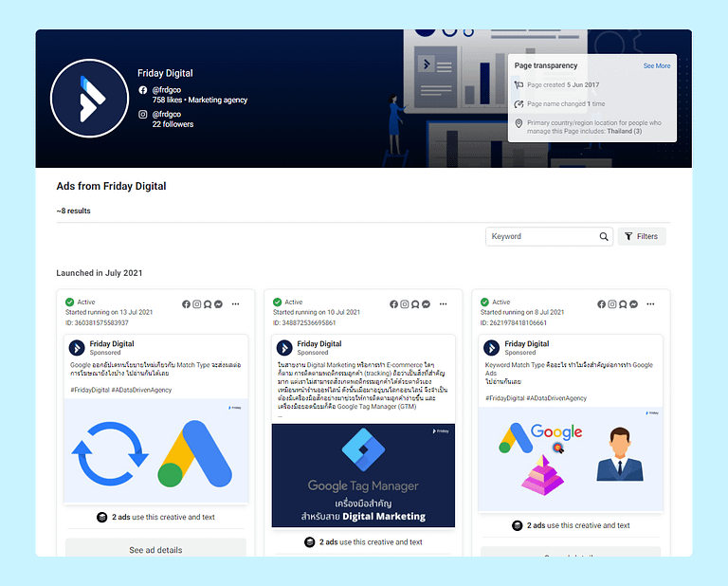Click stacked-ads icon under Google Tag Manager ad
The width and height of the screenshot is (728, 586).
click(309, 542)
